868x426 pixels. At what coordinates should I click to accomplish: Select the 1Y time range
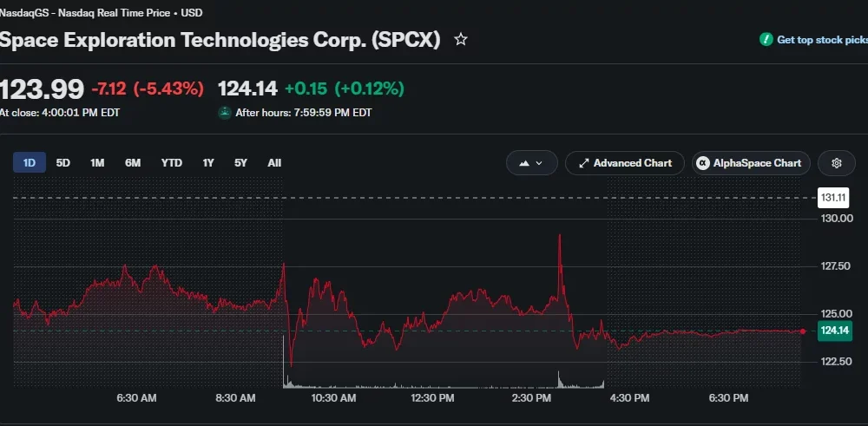(x=208, y=163)
